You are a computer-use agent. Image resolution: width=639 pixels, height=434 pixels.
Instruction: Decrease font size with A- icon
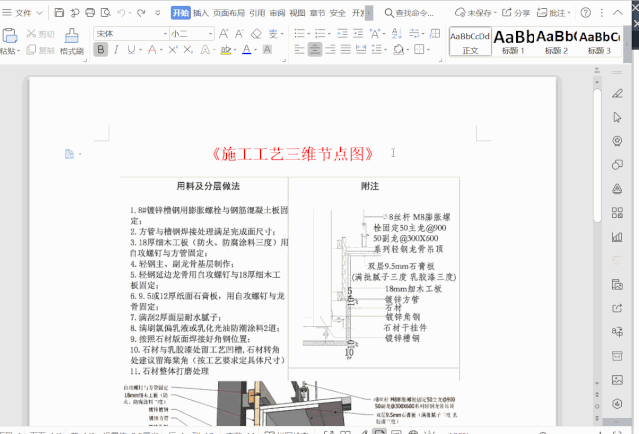click(x=239, y=33)
